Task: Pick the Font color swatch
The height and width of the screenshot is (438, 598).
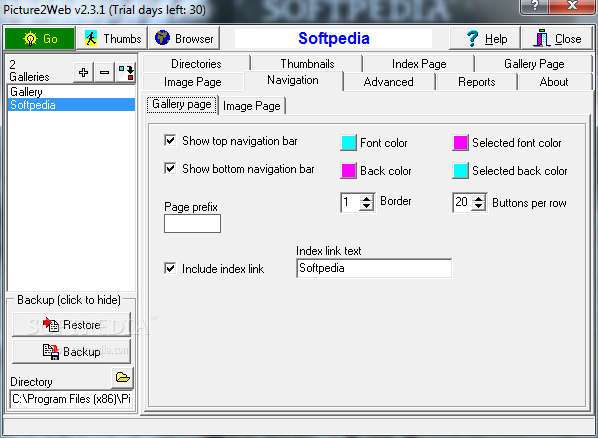Action: pos(348,143)
